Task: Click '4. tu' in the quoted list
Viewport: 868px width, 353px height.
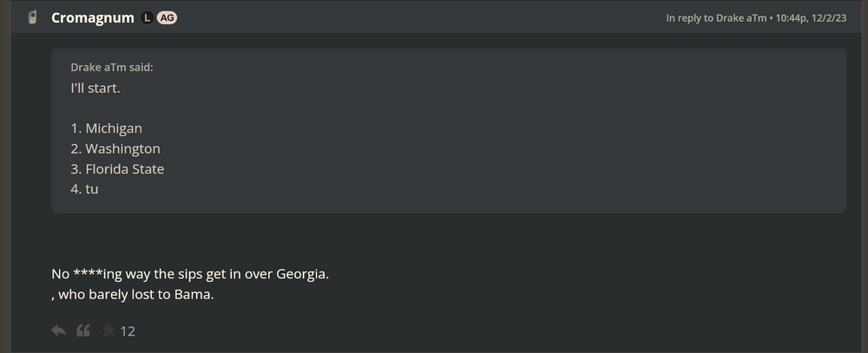Action: pyautogui.click(x=85, y=188)
